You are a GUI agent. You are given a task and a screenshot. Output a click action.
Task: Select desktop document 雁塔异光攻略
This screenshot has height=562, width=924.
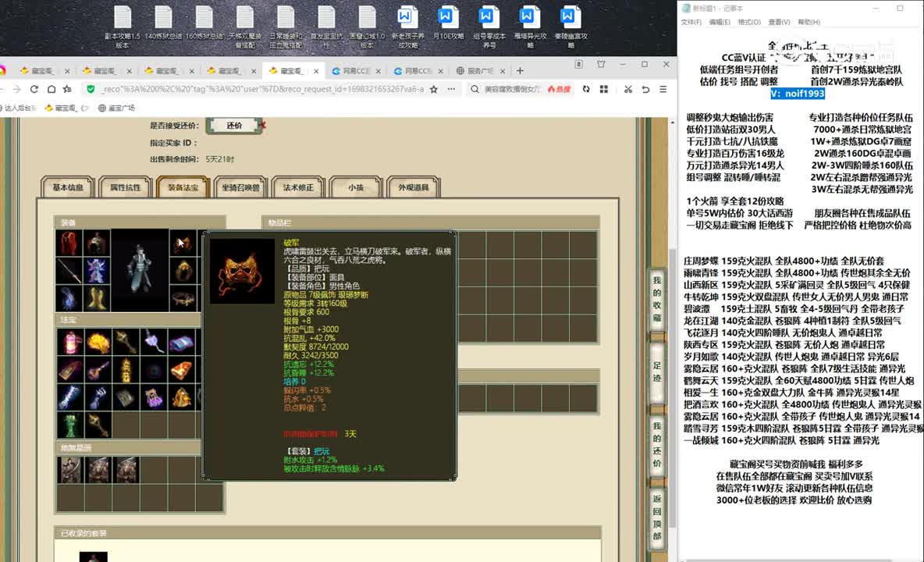tap(530, 27)
